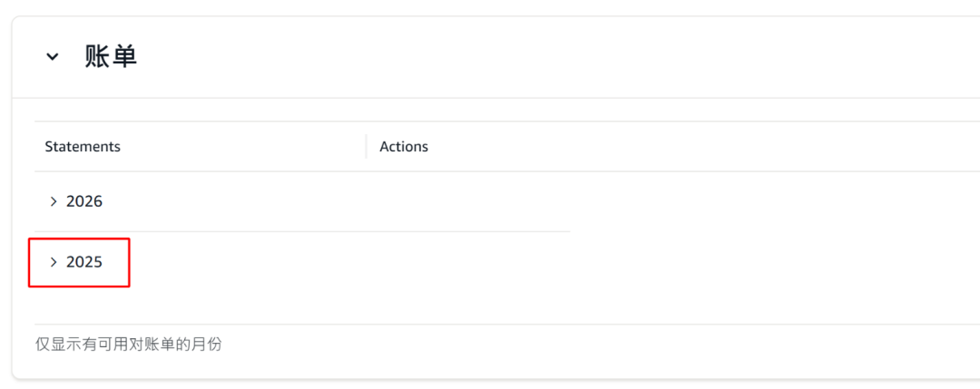Expand the 2026 statements chevron

click(54, 201)
